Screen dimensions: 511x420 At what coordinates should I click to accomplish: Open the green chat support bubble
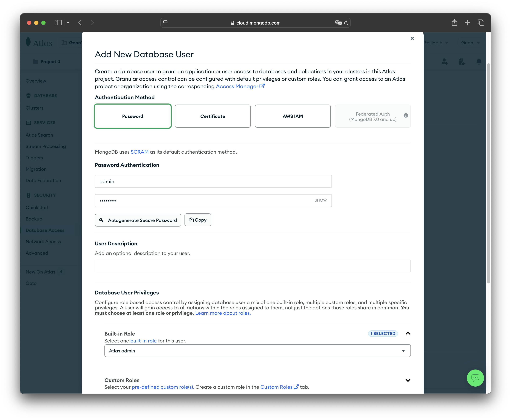point(475,378)
